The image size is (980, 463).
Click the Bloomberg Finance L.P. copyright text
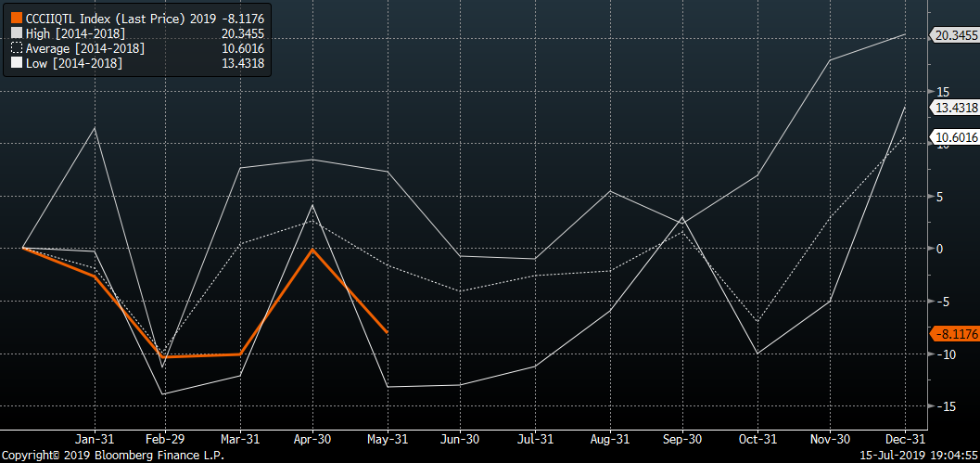click(112, 456)
